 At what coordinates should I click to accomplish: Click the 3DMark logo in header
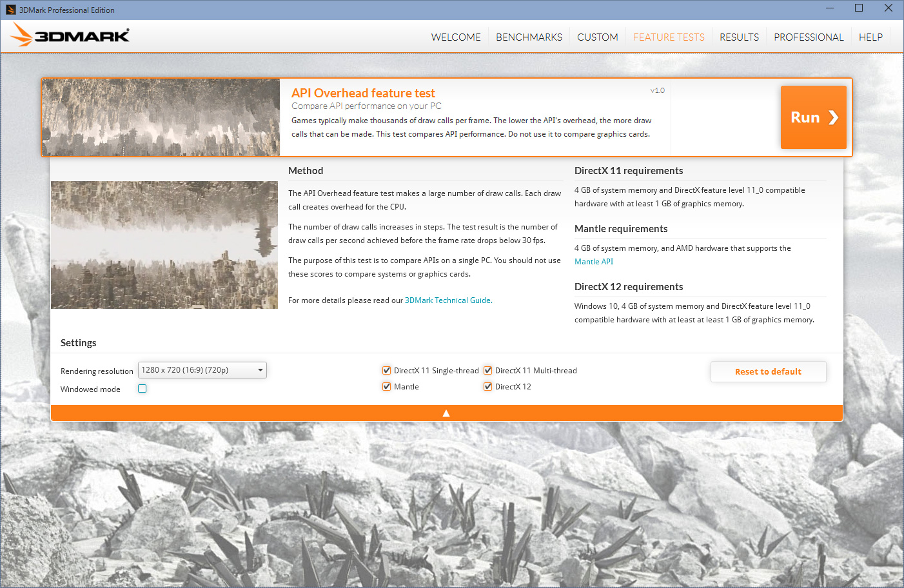coord(70,35)
